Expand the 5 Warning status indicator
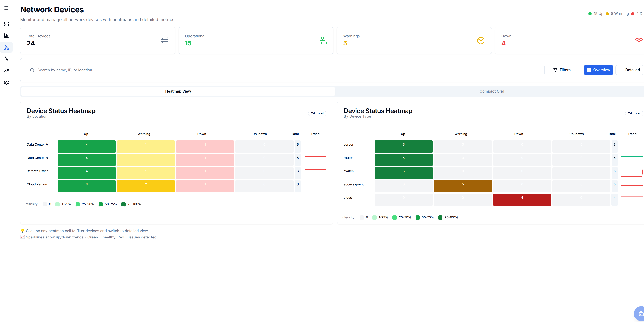This screenshot has width=644, height=322. pyautogui.click(x=617, y=14)
